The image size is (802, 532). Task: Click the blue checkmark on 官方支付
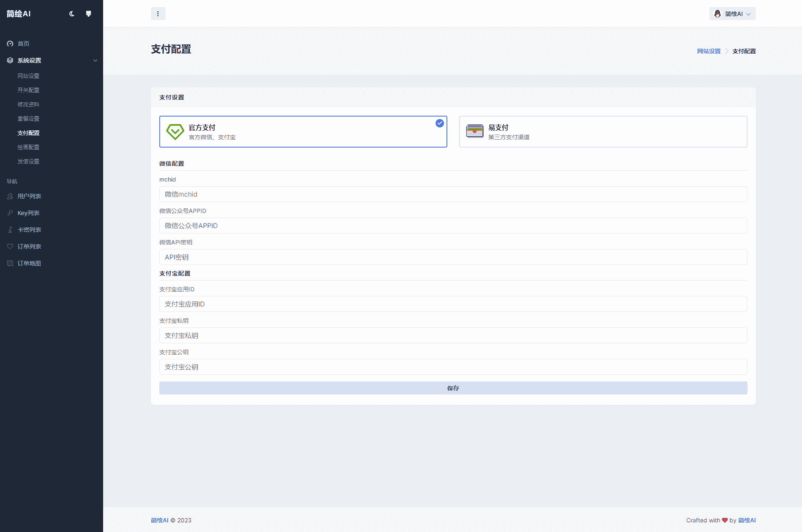pyautogui.click(x=439, y=123)
